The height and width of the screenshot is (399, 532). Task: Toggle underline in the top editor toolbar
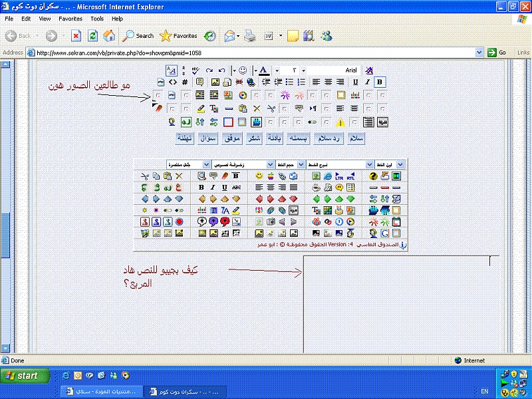(356, 82)
